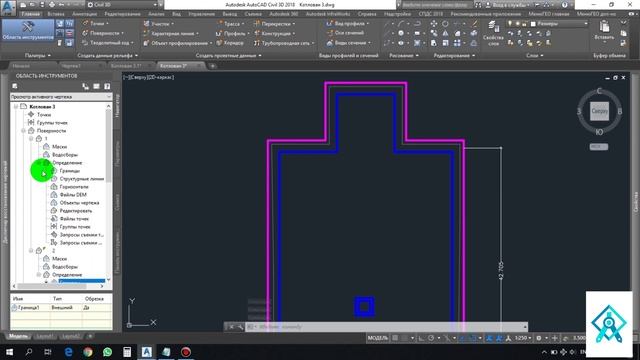Toggle grid display in status bar
Viewport: 640px width, 360px height.
tap(395, 338)
